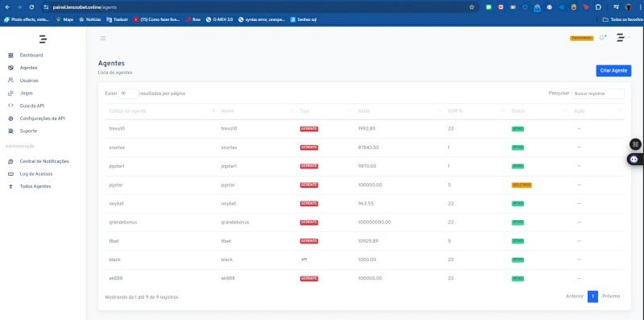Screen dimensions: 644x320
Task: Open the Senhas sql bookmark
Action: click(303, 19)
